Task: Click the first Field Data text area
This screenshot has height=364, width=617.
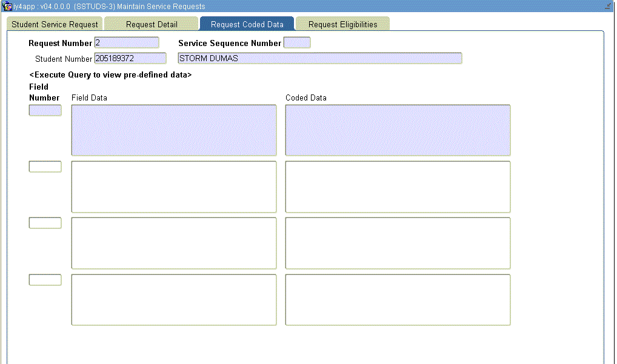Action: pyautogui.click(x=174, y=130)
